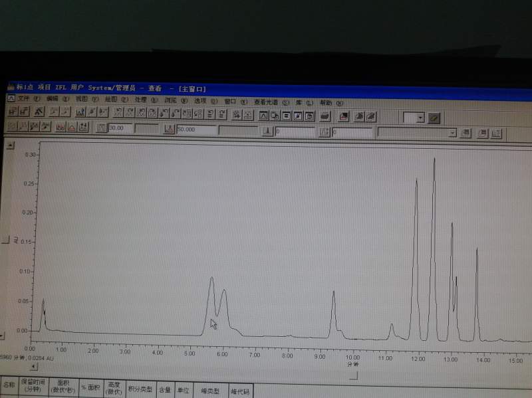Click the % 面积 column header
Viewport: 532px width, 398px height.
(x=90, y=387)
